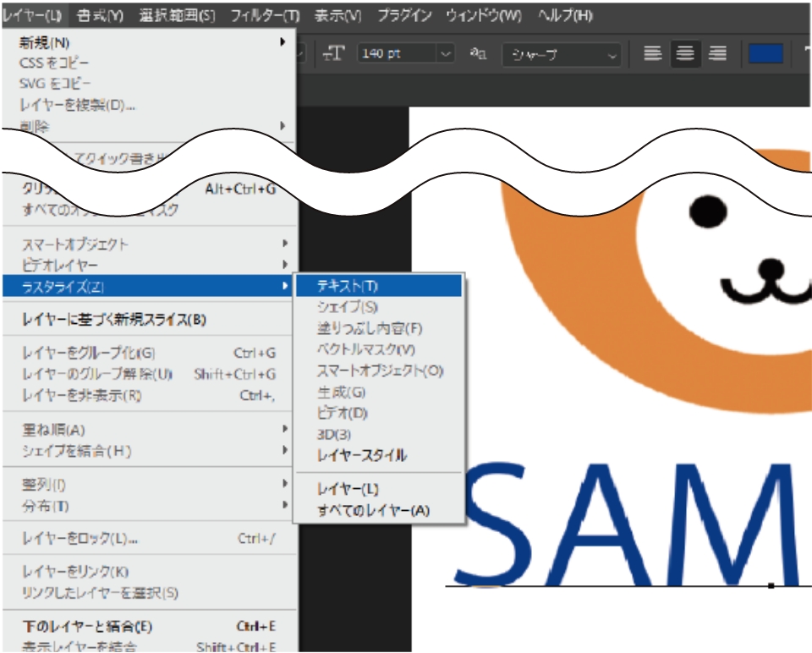The height and width of the screenshot is (653, 812).
Task: Click the center align text icon
Action: click(x=685, y=53)
